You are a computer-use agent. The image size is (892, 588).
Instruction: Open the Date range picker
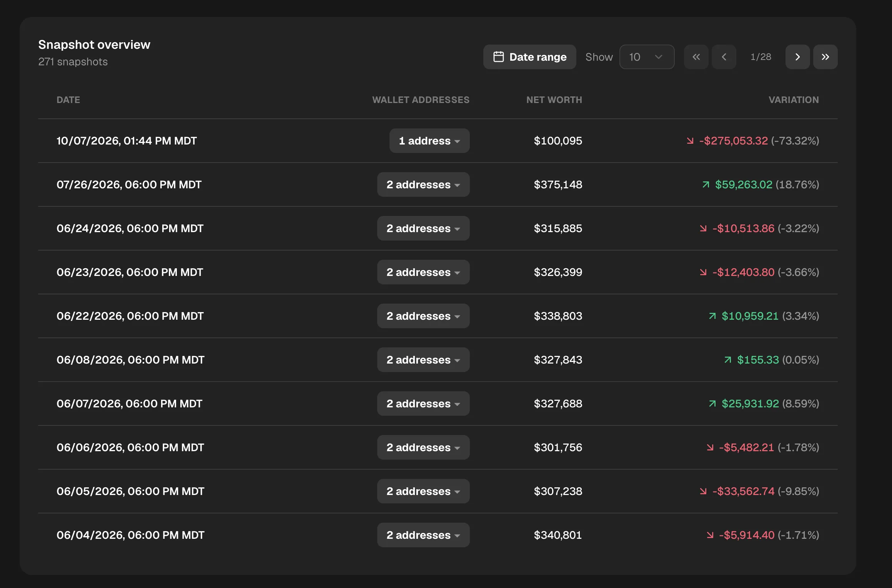(529, 57)
